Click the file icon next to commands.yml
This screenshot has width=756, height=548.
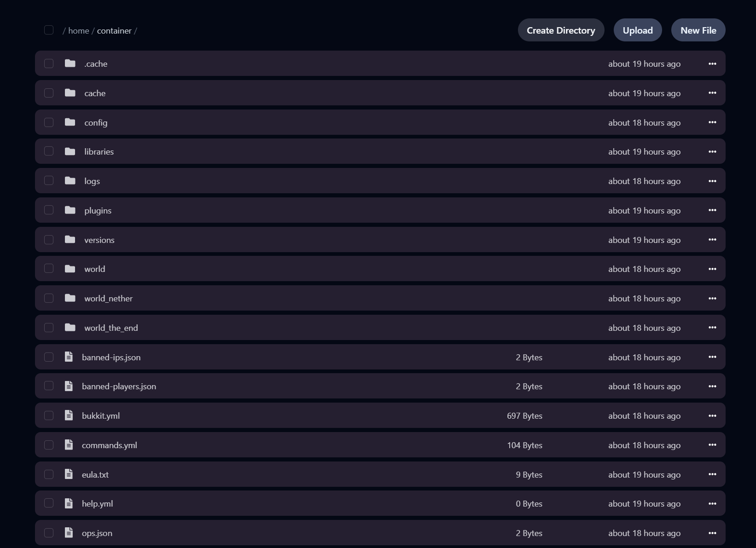coord(69,444)
